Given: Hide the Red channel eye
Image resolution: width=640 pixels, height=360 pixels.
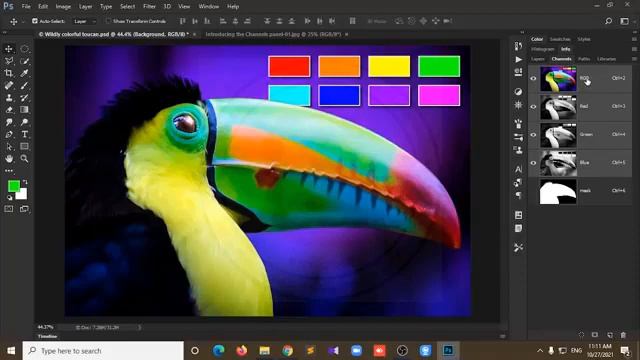Looking at the screenshot, I should (533, 107).
